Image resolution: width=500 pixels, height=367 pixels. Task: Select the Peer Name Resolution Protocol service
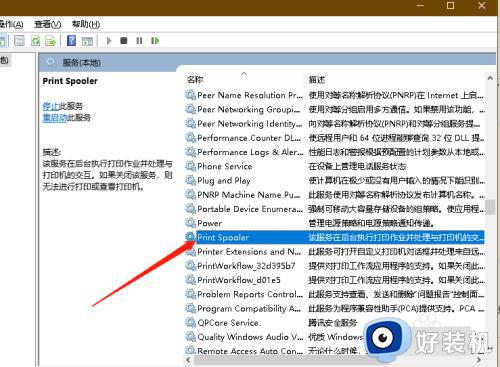(335, 95)
